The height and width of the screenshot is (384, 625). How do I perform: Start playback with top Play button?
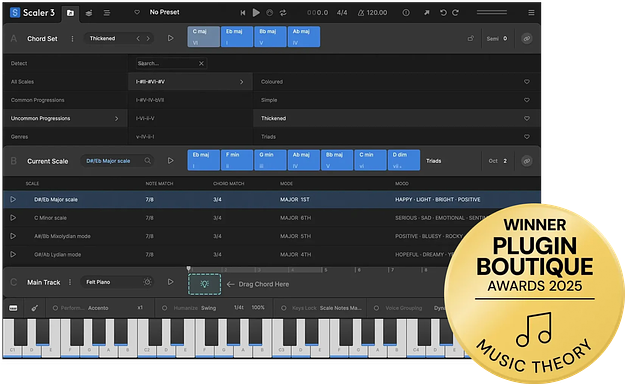256,13
